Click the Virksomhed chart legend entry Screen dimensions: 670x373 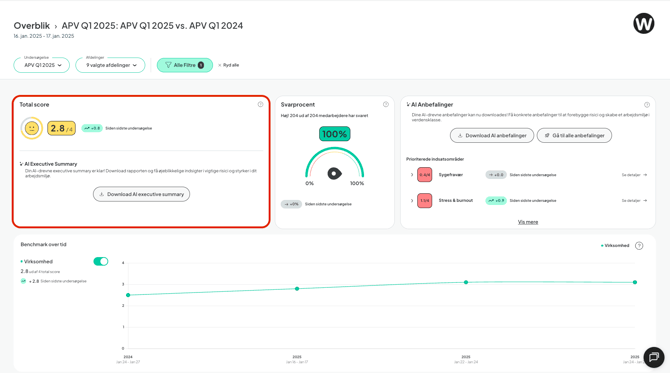click(x=615, y=246)
